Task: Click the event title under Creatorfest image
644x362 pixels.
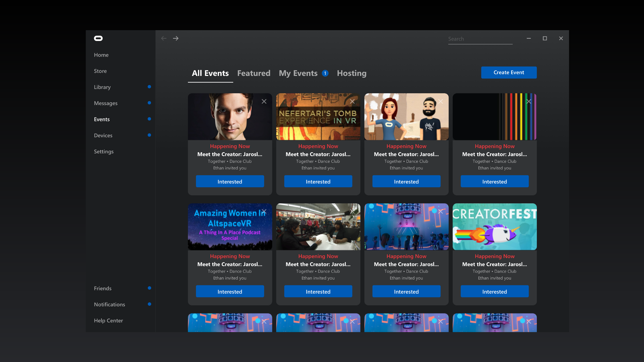Action: tap(495, 264)
